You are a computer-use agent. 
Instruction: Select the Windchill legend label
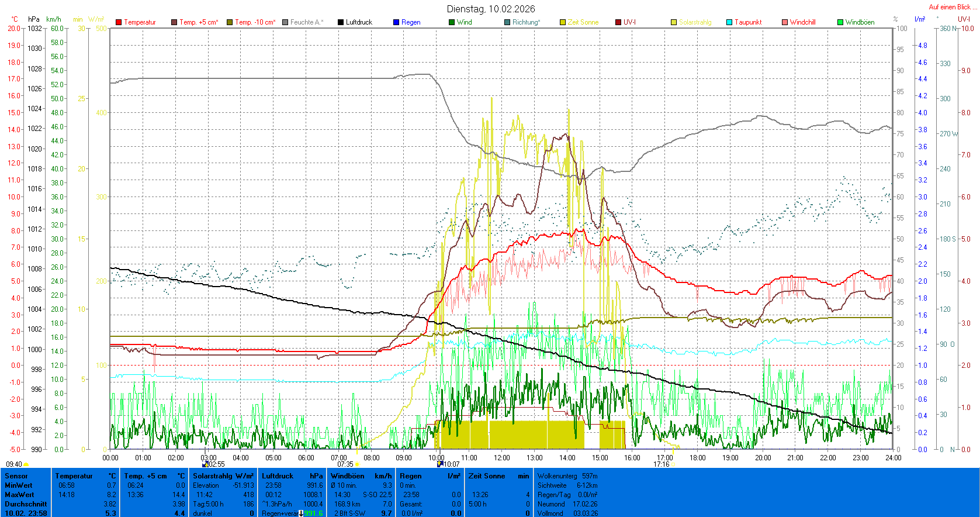tap(802, 22)
